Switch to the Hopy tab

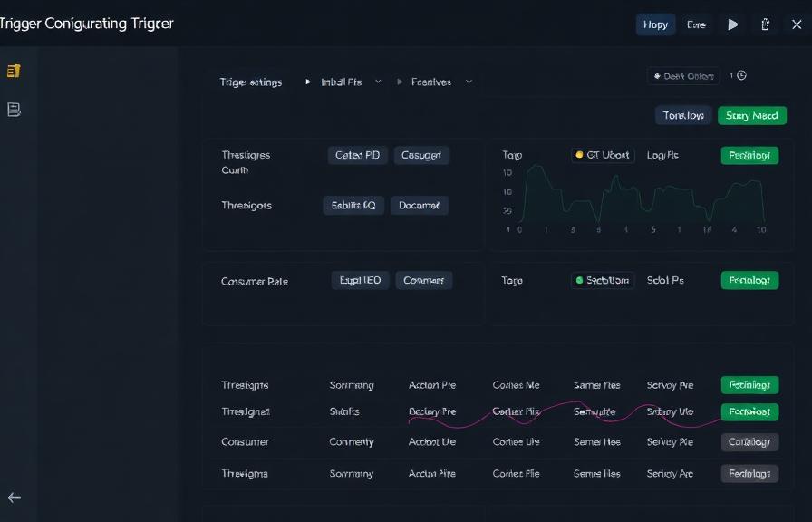[654, 24]
